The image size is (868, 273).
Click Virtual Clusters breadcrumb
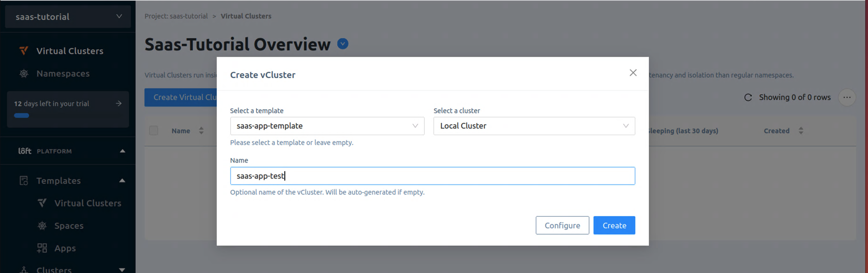[246, 16]
